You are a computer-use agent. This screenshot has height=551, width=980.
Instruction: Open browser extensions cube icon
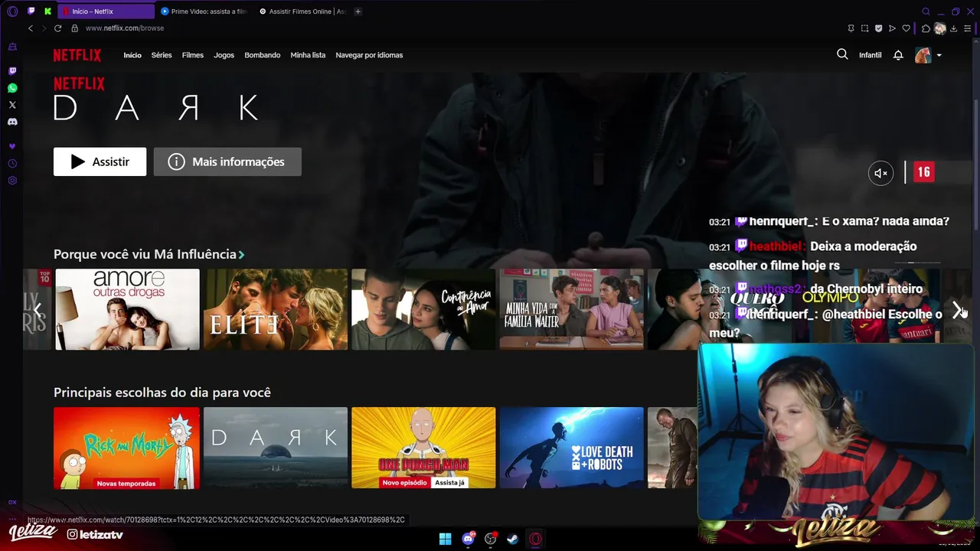coord(926,28)
